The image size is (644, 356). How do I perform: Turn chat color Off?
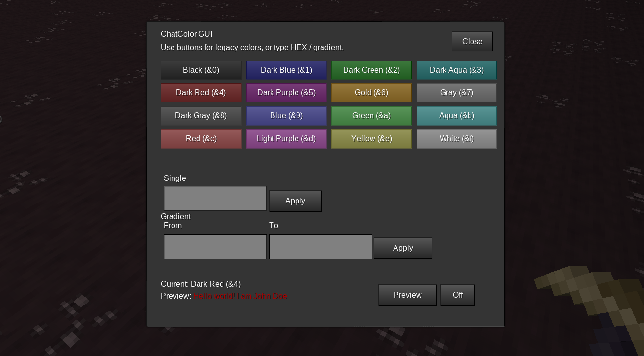pyautogui.click(x=457, y=295)
